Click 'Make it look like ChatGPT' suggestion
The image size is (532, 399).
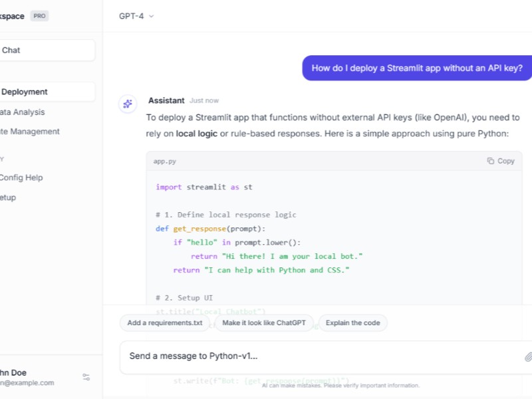point(264,323)
